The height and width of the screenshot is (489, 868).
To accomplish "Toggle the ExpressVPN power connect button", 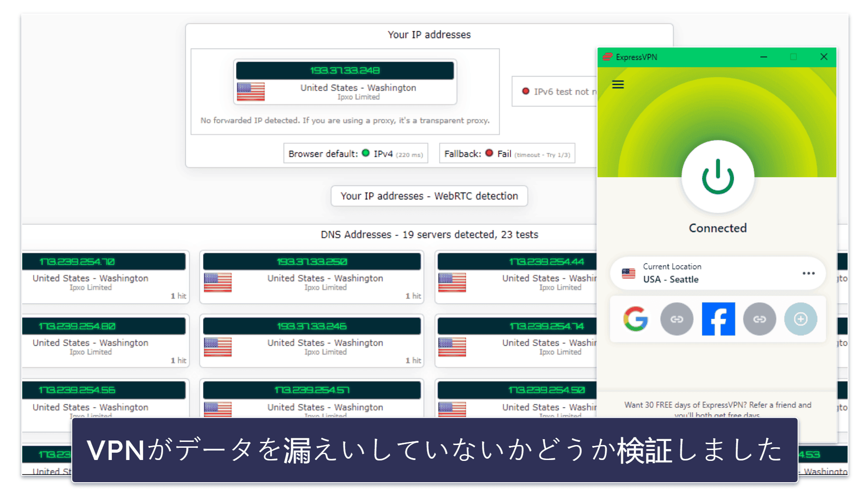I will pos(718,177).
